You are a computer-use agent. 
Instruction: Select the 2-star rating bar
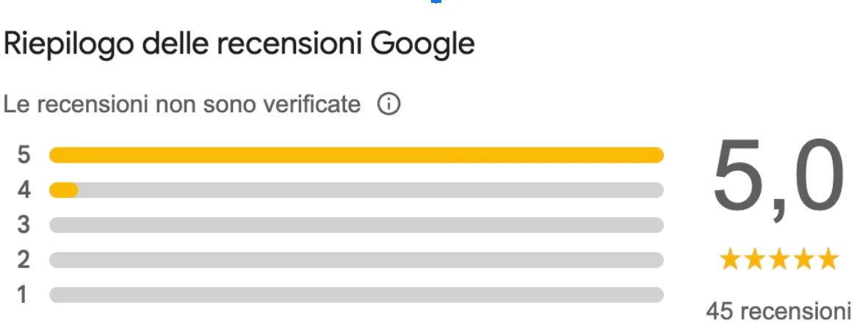tap(356, 260)
